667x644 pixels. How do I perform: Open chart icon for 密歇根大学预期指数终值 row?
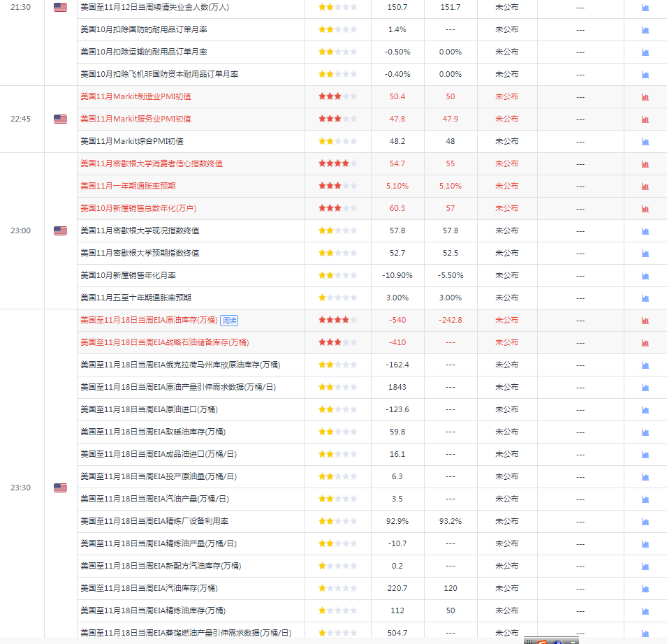tap(645, 253)
